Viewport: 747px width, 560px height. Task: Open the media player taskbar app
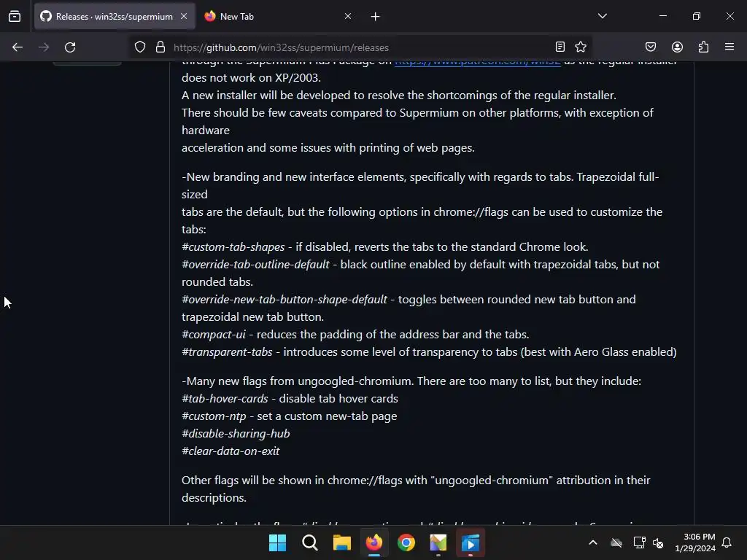pos(471,542)
